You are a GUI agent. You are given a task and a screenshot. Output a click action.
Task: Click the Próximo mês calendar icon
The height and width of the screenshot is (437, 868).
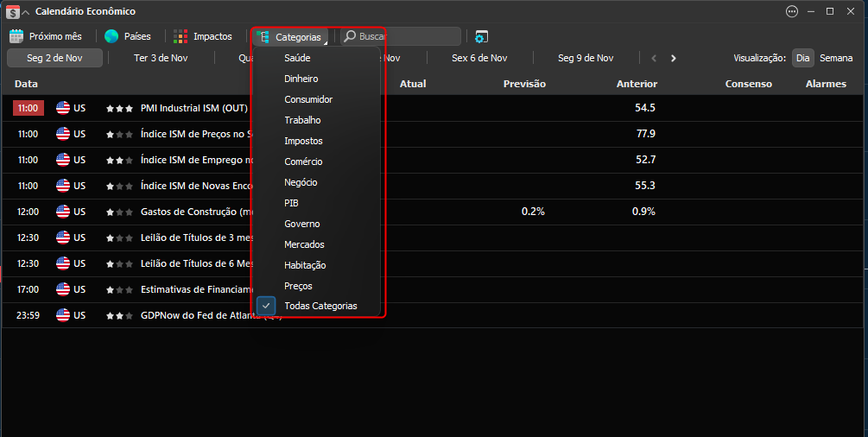pos(16,36)
